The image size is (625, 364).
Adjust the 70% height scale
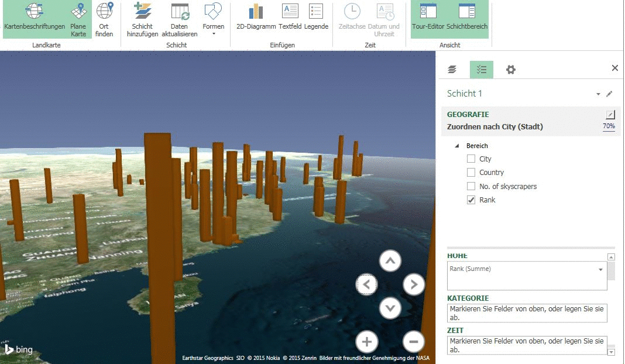click(609, 125)
